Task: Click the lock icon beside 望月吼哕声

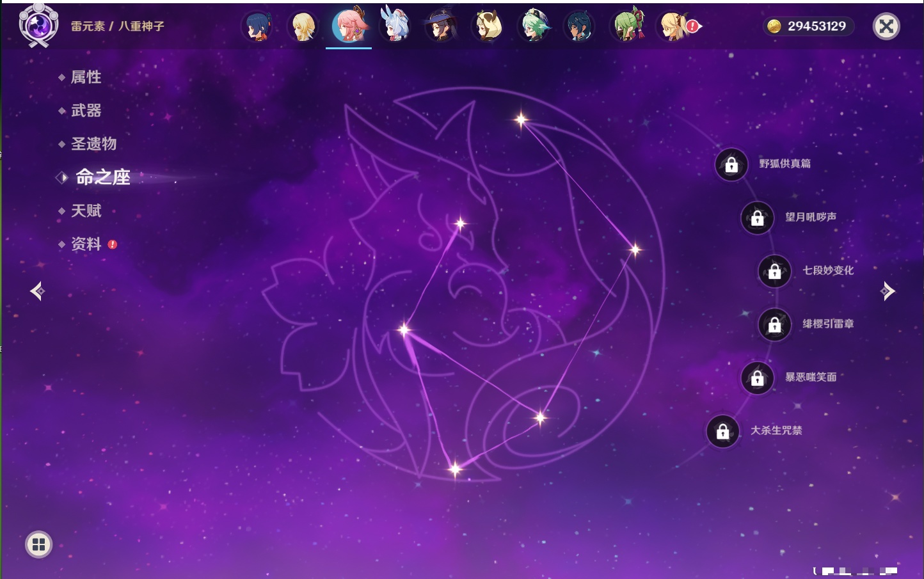Action: pos(758,218)
